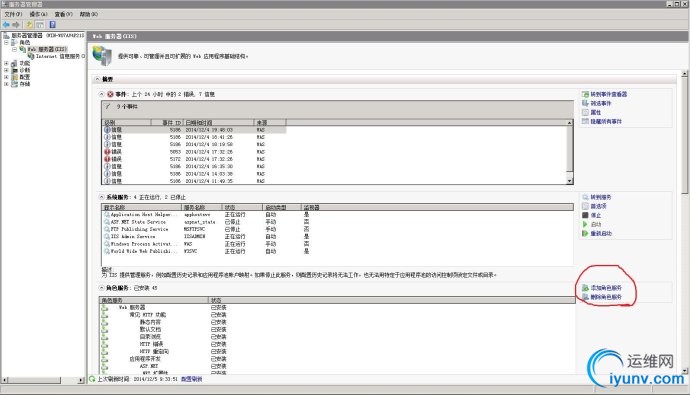
Task: Click the 筛选事件 filter action icon
Action: [585, 103]
